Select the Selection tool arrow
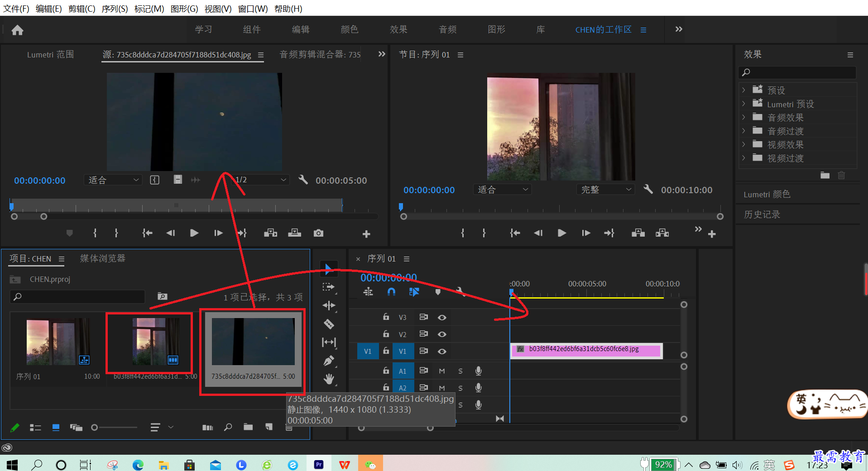The height and width of the screenshot is (471, 868). point(329,269)
